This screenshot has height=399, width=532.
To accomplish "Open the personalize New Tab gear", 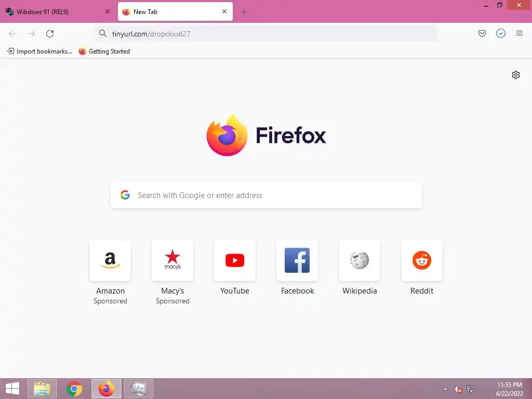I will tap(516, 75).
